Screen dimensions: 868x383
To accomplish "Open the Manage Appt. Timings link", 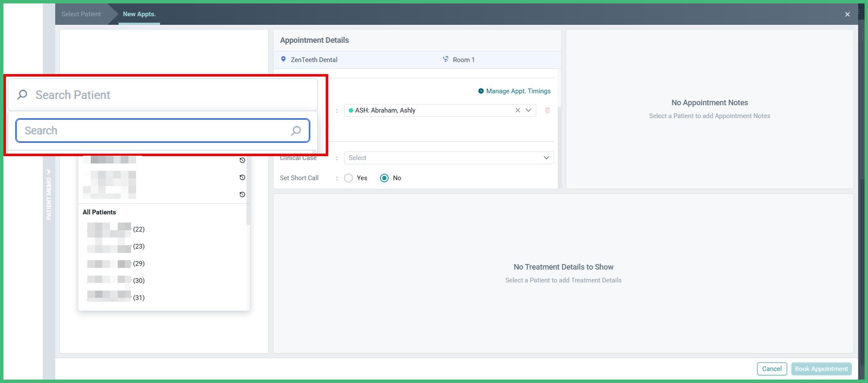I will tap(518, 91).
